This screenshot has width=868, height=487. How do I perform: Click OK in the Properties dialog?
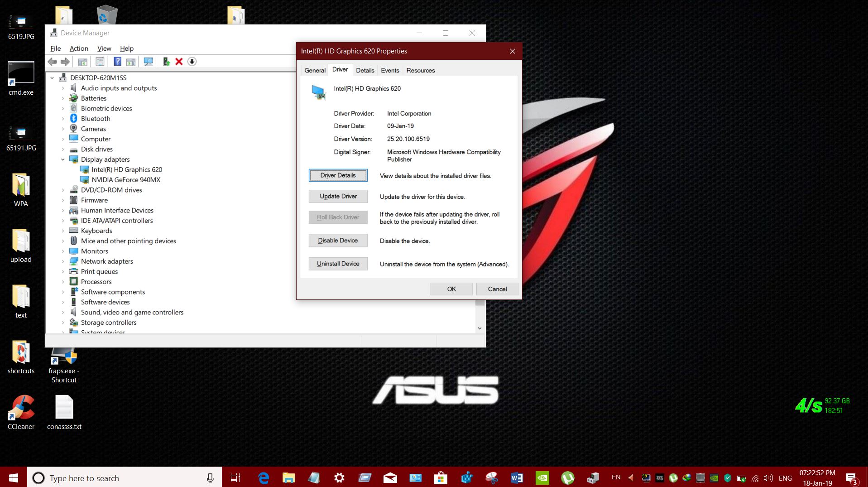pyautogui.click(x=451, y=289)
